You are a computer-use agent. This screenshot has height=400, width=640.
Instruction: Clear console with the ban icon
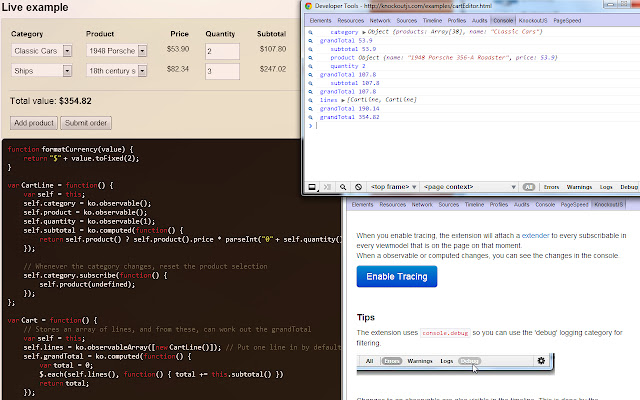[x=358, y=187]
